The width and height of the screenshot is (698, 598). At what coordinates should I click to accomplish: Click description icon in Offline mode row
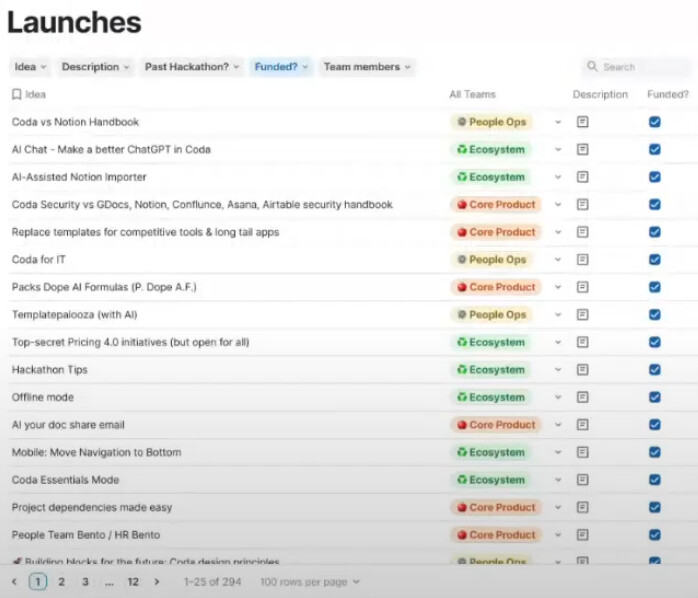583,397
